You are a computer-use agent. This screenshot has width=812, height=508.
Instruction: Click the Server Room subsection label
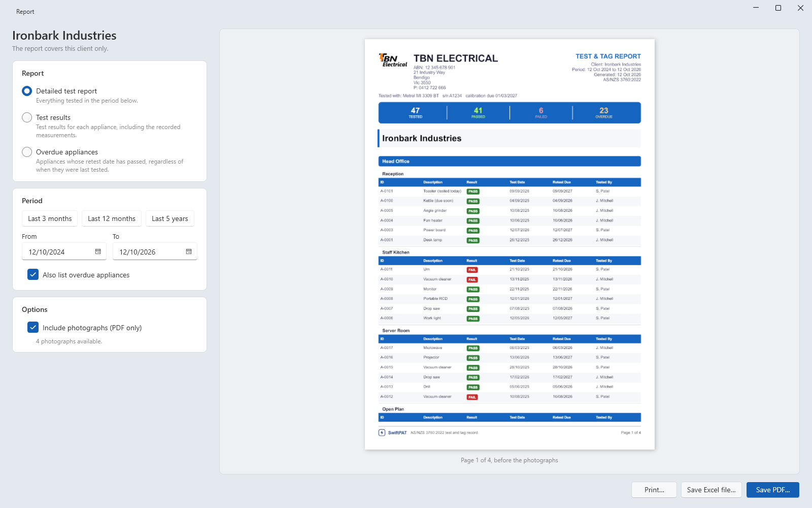click(396, 331)
